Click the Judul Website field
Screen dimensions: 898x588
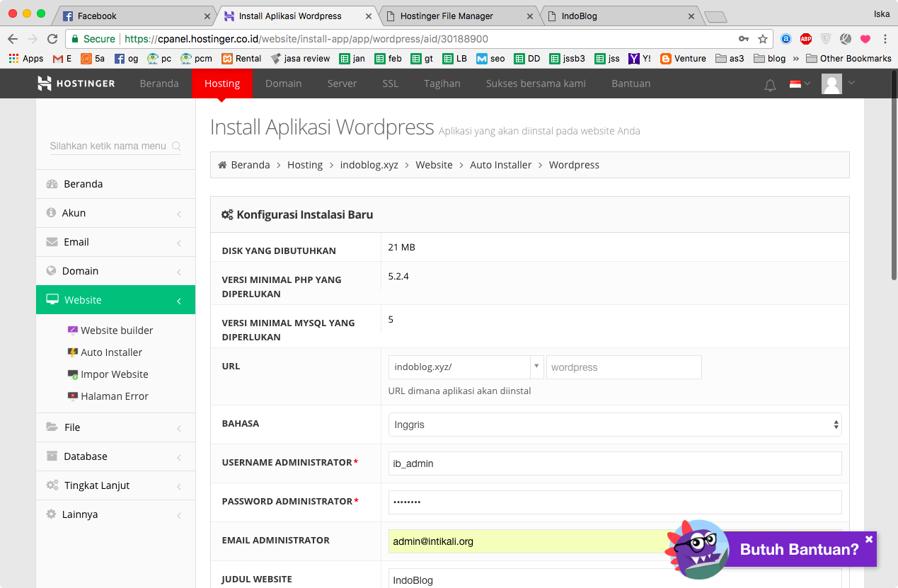point(615,579)
